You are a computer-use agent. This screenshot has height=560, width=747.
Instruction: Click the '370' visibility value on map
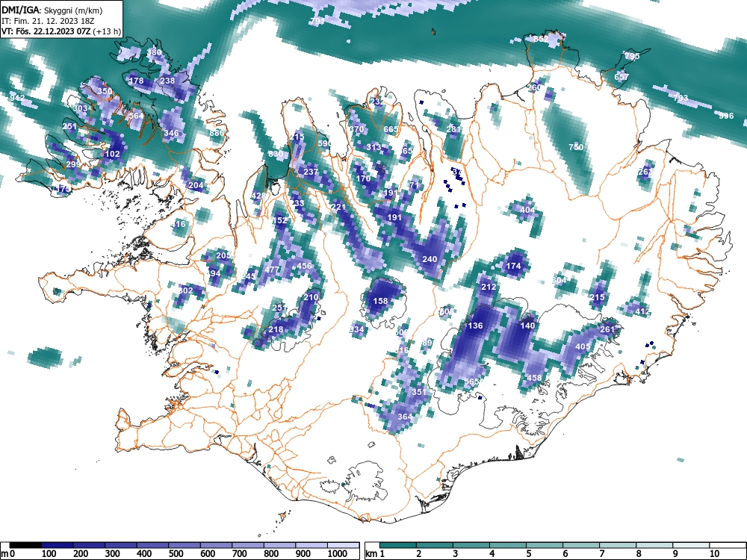[356, 129]
